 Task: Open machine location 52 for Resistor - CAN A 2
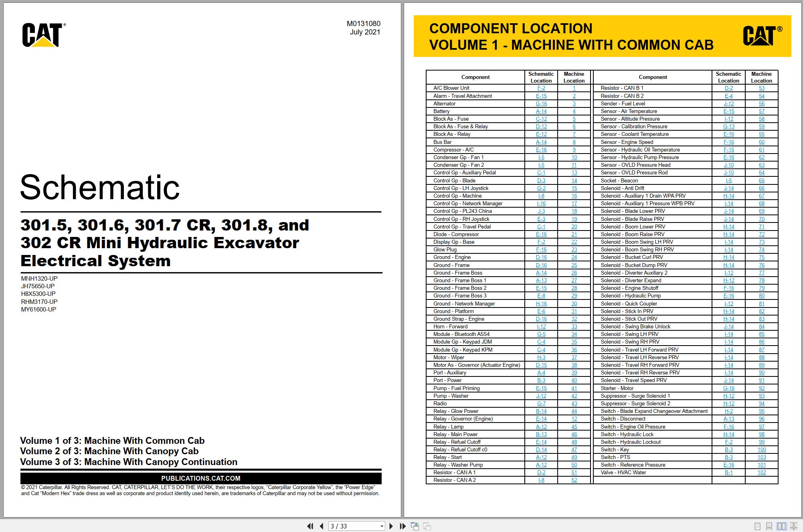[x=574, y=480]
